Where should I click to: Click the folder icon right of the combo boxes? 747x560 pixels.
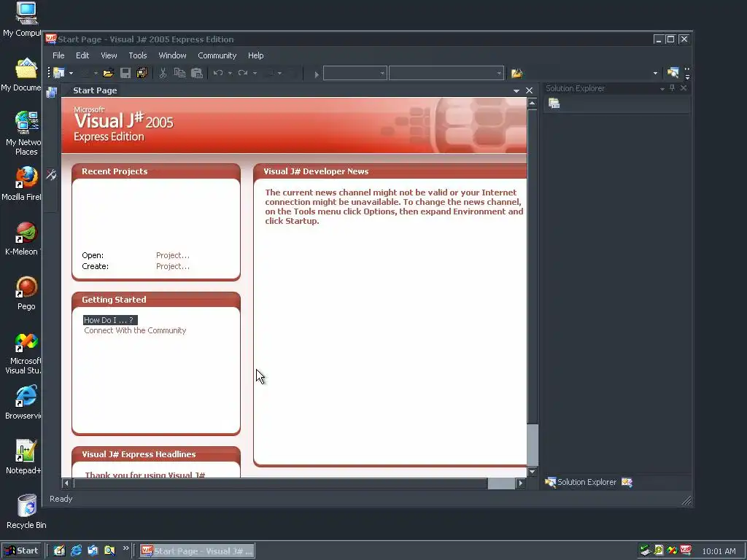pos(517,74)
